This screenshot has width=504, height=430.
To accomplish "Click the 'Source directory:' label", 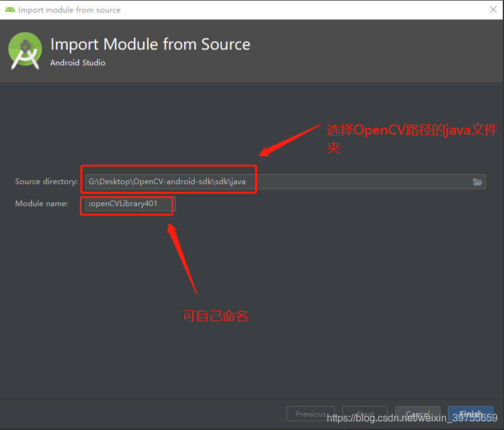I will click(x=47, y=182).
